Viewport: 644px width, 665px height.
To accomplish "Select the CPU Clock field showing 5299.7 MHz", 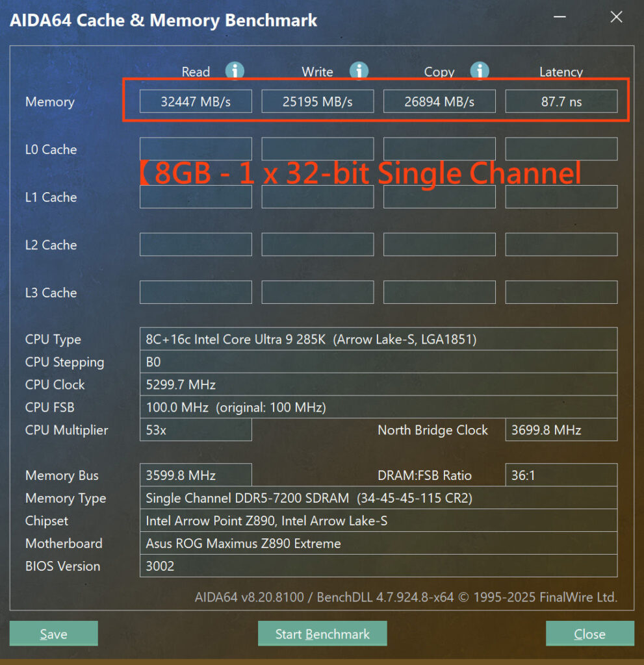I will 378,384.
